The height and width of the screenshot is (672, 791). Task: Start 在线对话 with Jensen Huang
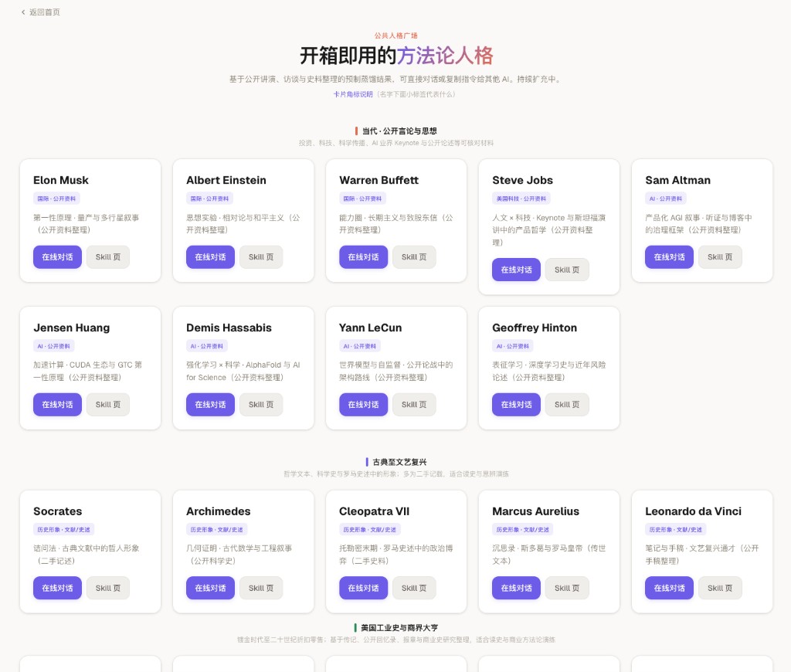pos(57,405)
